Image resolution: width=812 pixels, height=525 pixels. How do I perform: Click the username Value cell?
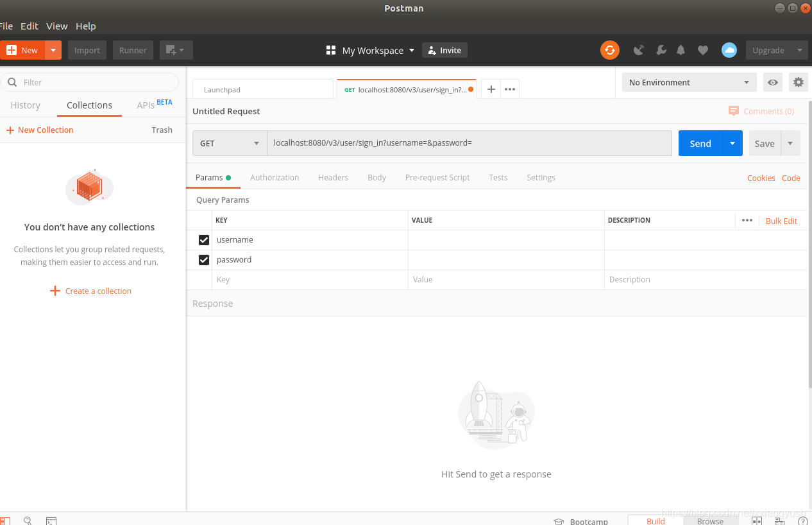tap(506, 240)
